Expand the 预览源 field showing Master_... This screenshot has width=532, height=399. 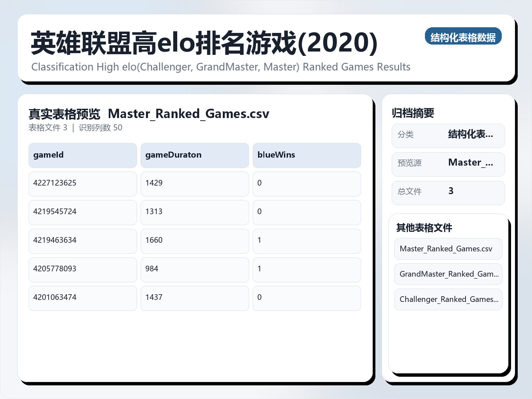click(x=471, y=163)
